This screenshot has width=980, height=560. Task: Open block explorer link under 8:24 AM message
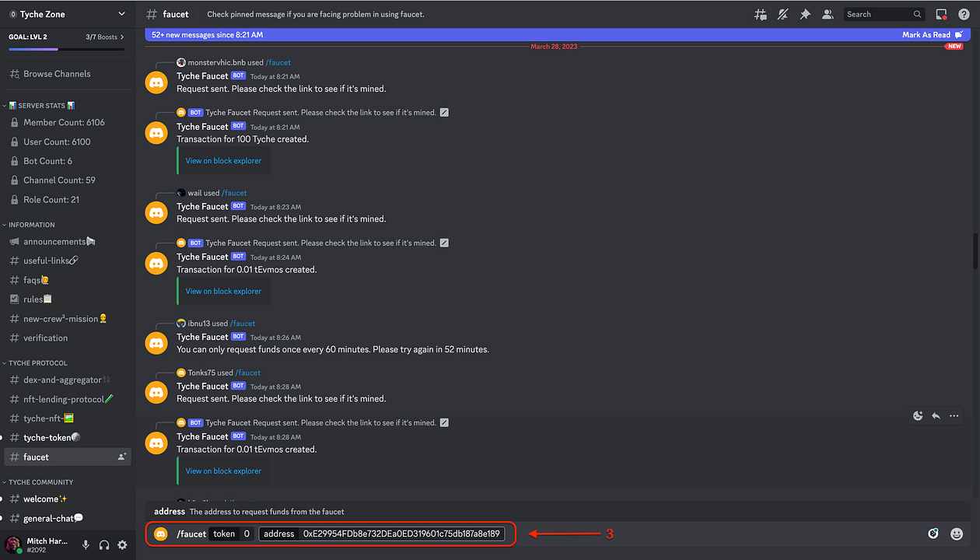(x=223, y=292)
